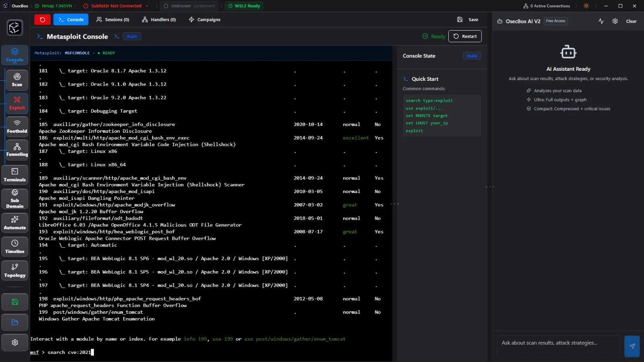The width and height of the screenshot is (644, 362).
Task: Insert the 'set RHOSTS target' quick command
Action: click(x=426, y=116)
